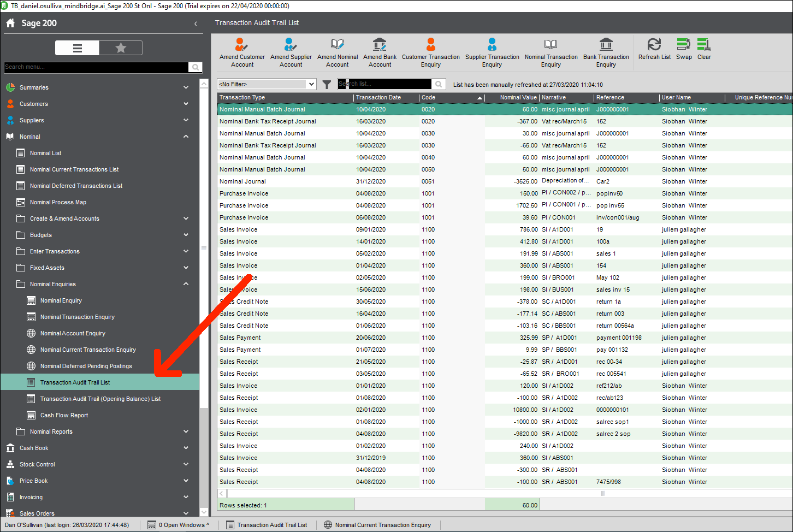
Task: Sort by Transaction Date column header
Action: click(x=386, y=97)
